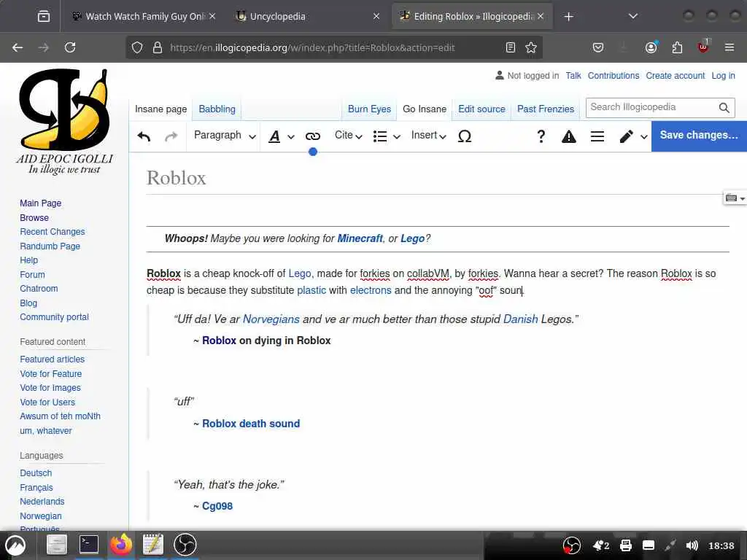The width and height of the screenshot is (747, 560).
Task: Select the Edit source tab
Action: tap(481, 109)
